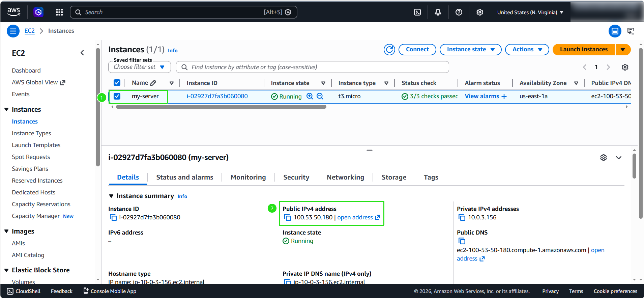
Task: Open the Choose filter set dropdown
Action: tap(139, 67)
